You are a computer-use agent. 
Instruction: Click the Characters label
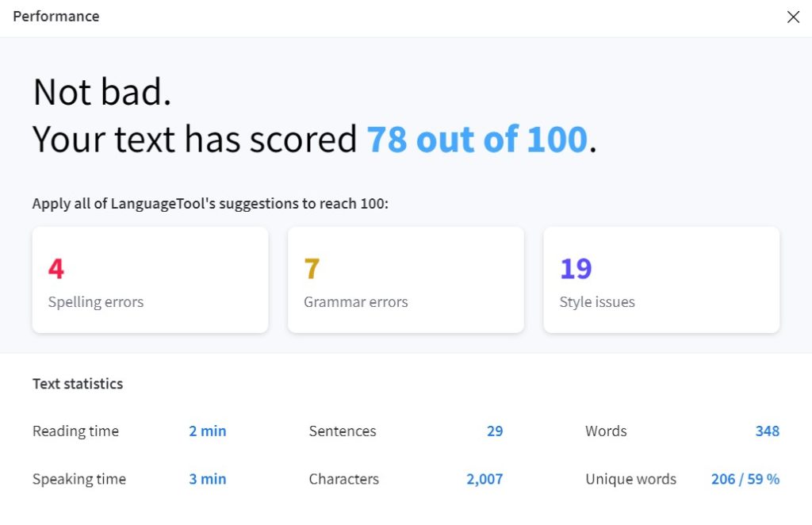(x=344, y=479)
